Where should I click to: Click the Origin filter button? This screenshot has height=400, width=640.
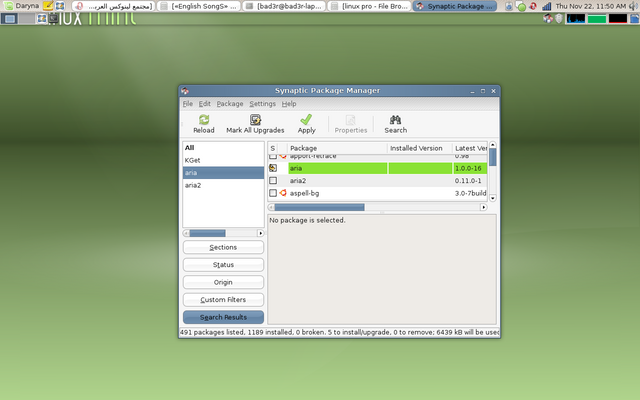point(223,282)
